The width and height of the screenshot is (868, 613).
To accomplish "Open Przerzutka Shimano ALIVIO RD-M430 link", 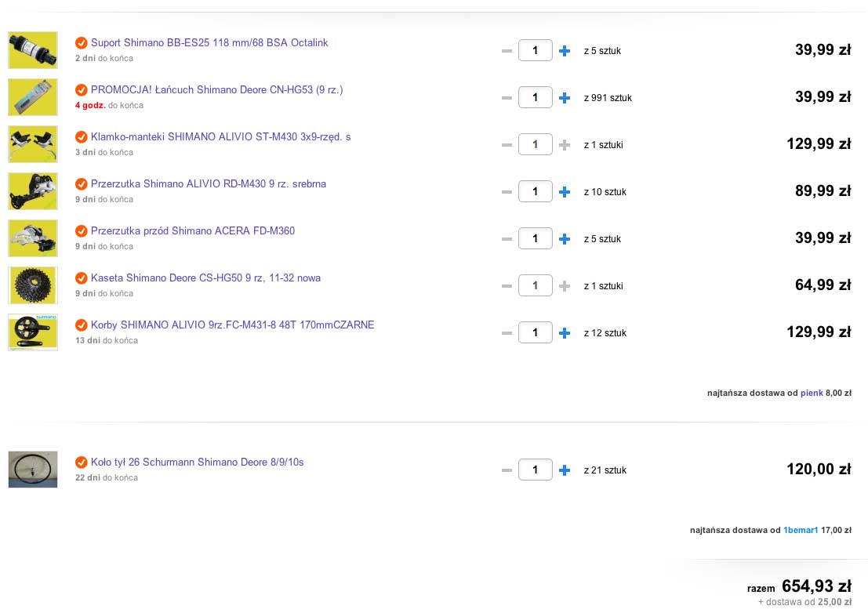I will pos(208,183).
